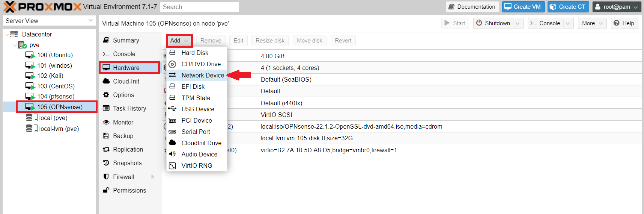Click the Move disk button

click(310, 41)
